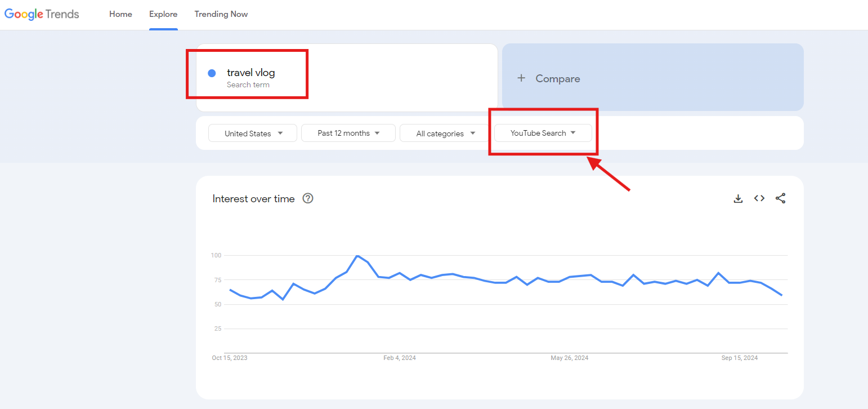Edit the travel vlog search term
This screenshot has height=409, width=868.
[251, 73]
